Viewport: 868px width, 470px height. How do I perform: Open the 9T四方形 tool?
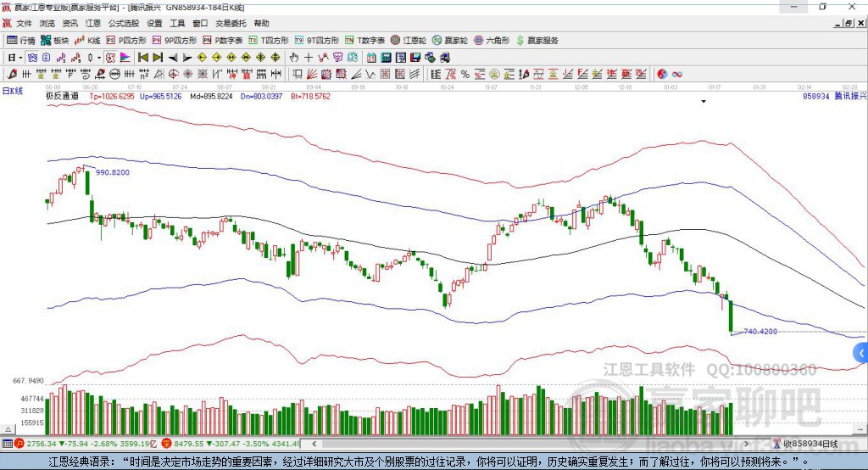pos(317,41)
